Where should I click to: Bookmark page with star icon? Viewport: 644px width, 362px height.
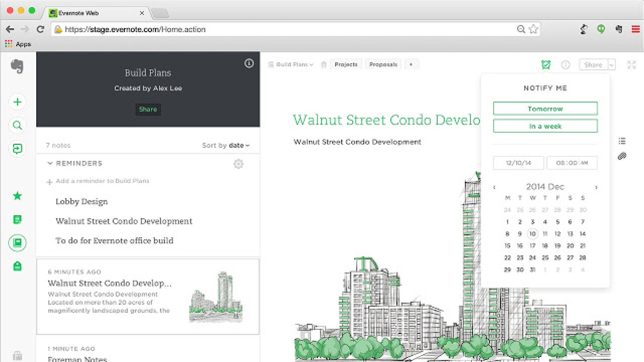coord(533,29)
